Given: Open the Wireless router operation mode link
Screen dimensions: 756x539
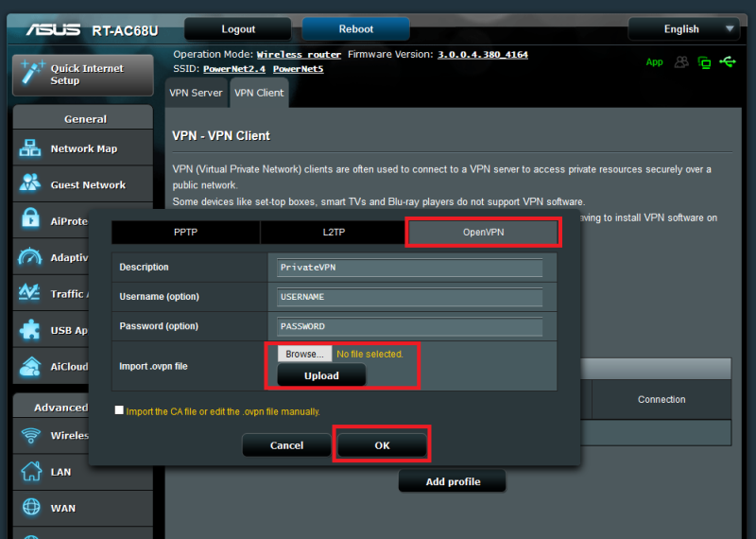Looking at the screenshot, I should [299, 55].
